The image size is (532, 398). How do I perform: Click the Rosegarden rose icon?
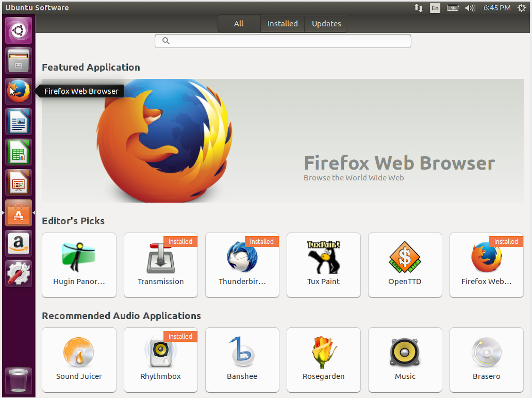(x=323, y=352)
